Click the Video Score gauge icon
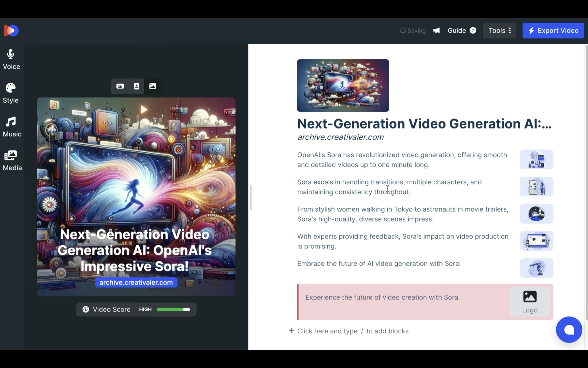This screenshot has height=368, width=588. [86, 309]
